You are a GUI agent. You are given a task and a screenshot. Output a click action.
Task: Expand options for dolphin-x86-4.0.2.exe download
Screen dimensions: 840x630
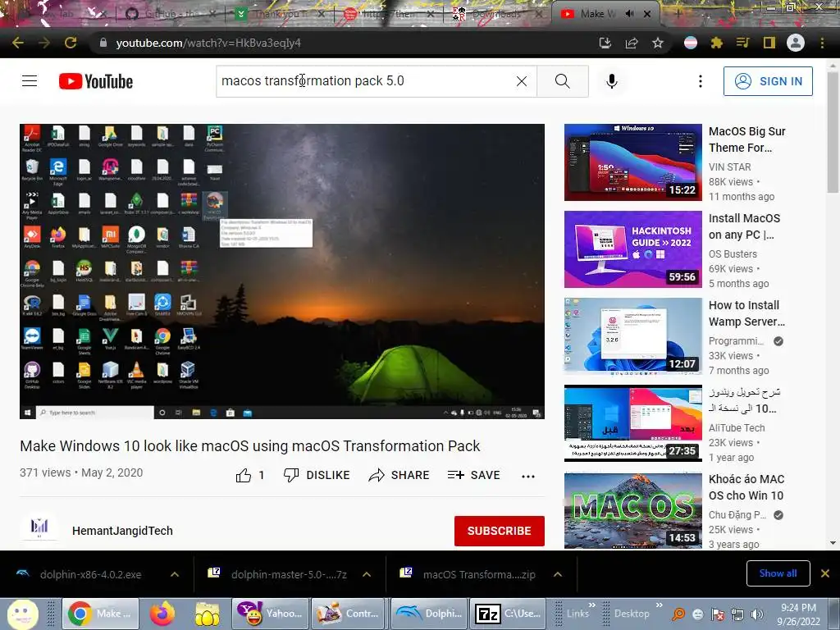tap(175, 574)
